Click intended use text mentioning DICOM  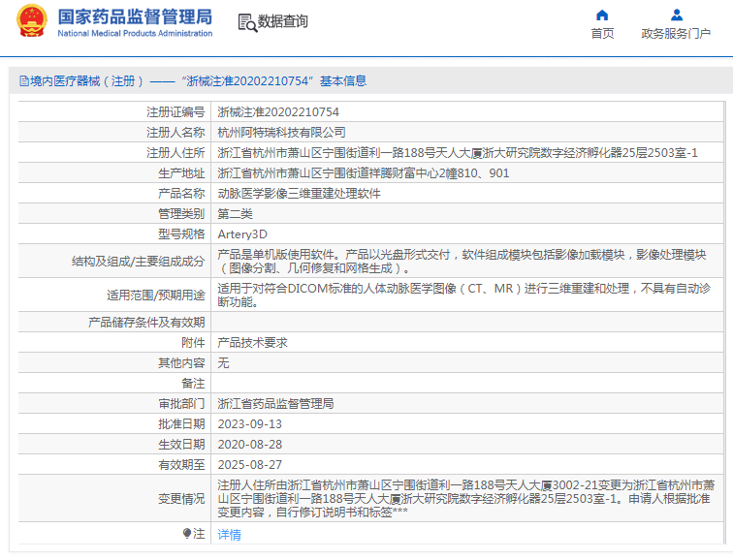coord(463,296)
